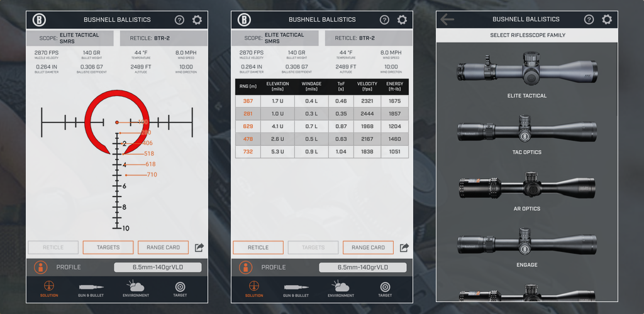644x314 pixels.
Task: Select Environment tab in left panel
Action: pyautogui.click(x=136, y=290)
